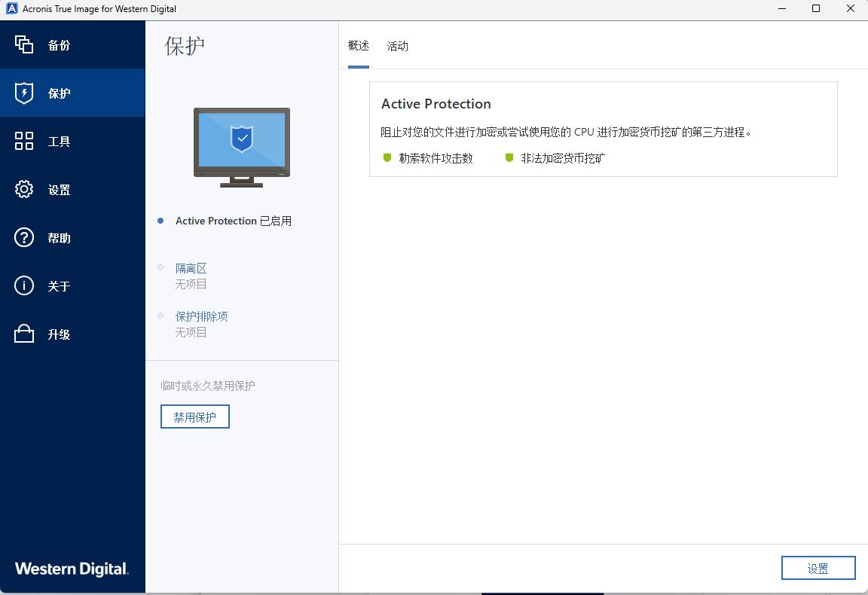868x595 pixels.
Task: Switch to the 概述 tab
Action: [x=358, y=46]
